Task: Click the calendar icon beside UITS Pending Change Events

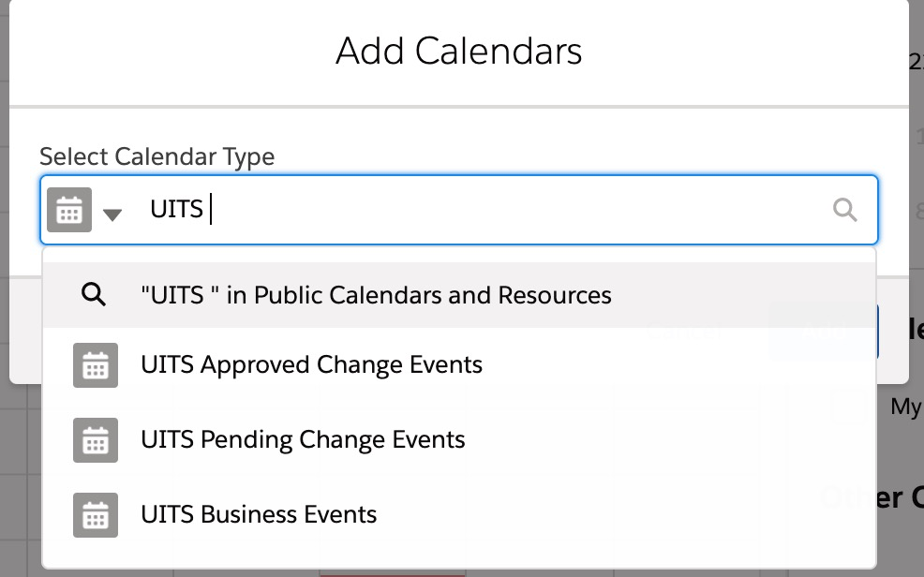Action: click(x=95, y=440)
